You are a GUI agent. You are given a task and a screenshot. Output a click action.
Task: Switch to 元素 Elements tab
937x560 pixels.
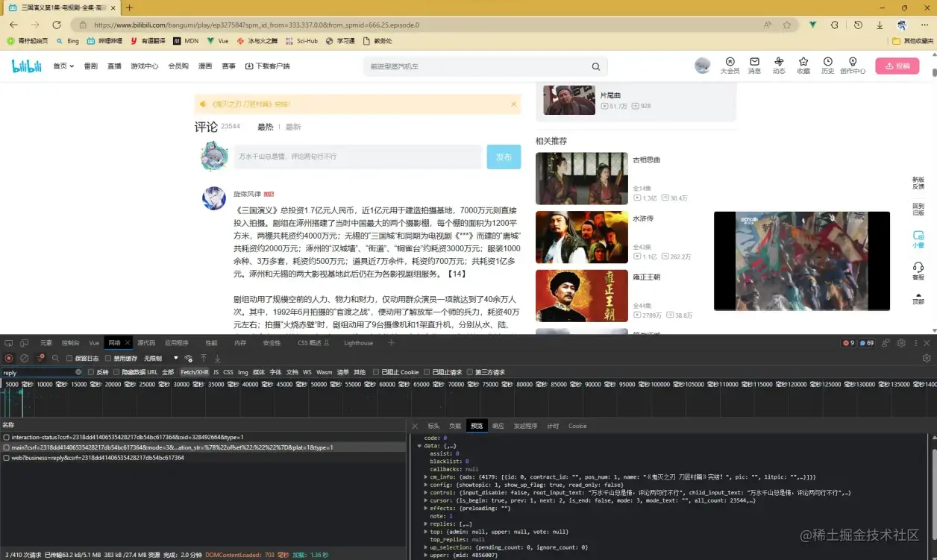pyautogui.click(x=46, y=343)
